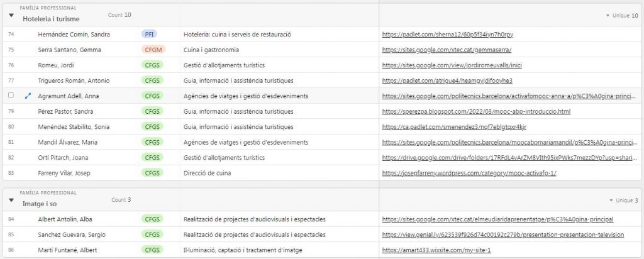Image resolution: width=644 pixels, height=259 pixels.
Task: Open the view.genial.ly presentation link
Action: point(502,234)
